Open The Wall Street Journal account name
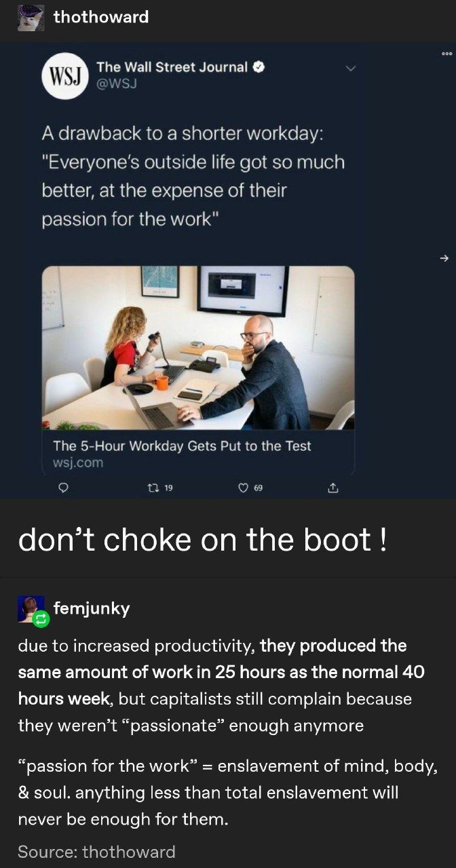 point(172,66)
